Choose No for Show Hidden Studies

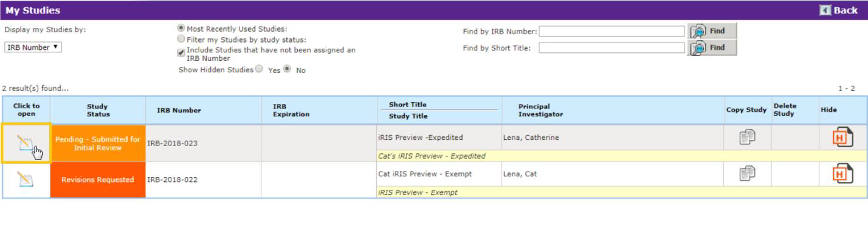[288, 69]
